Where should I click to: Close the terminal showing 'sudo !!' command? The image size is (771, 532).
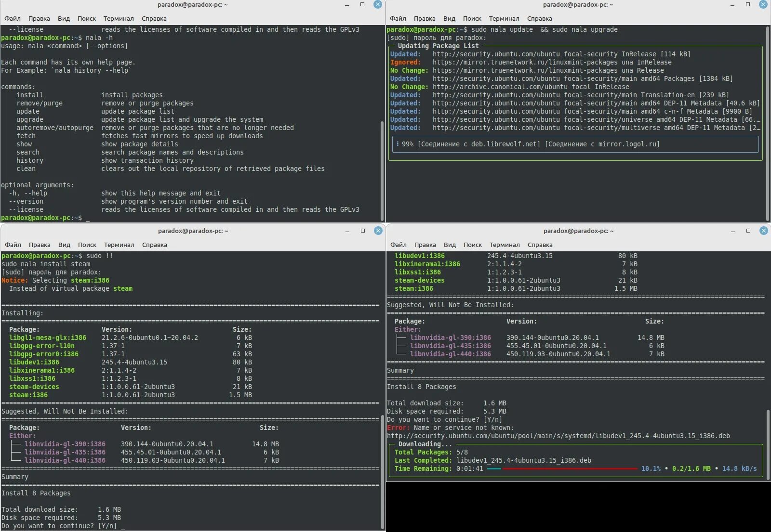[x=378, y=231]
